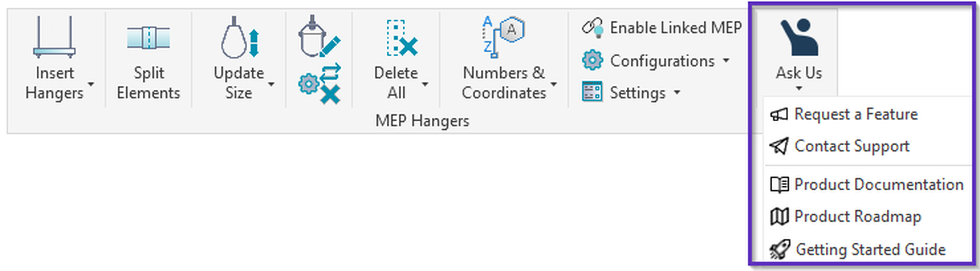Screen dimensions: 980x271
Task: Expand the Delete All dropdown arrow
Action: 425,84
